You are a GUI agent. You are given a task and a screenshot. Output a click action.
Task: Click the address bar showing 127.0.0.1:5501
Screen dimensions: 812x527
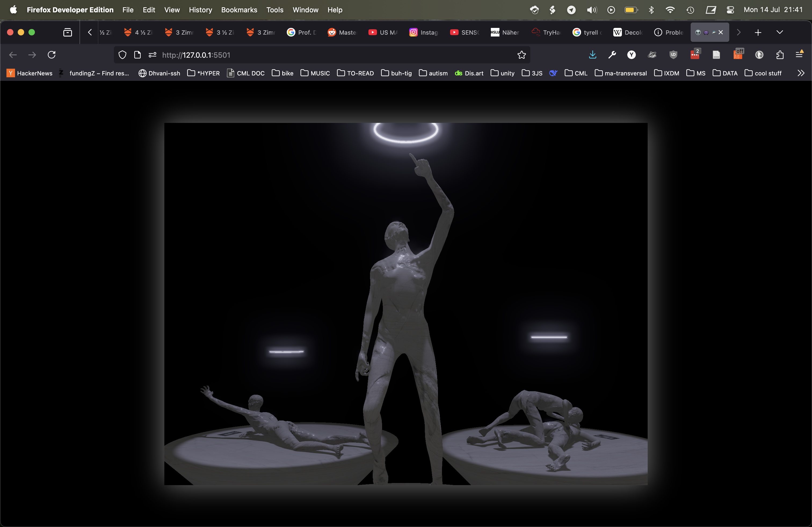[307, 54]
